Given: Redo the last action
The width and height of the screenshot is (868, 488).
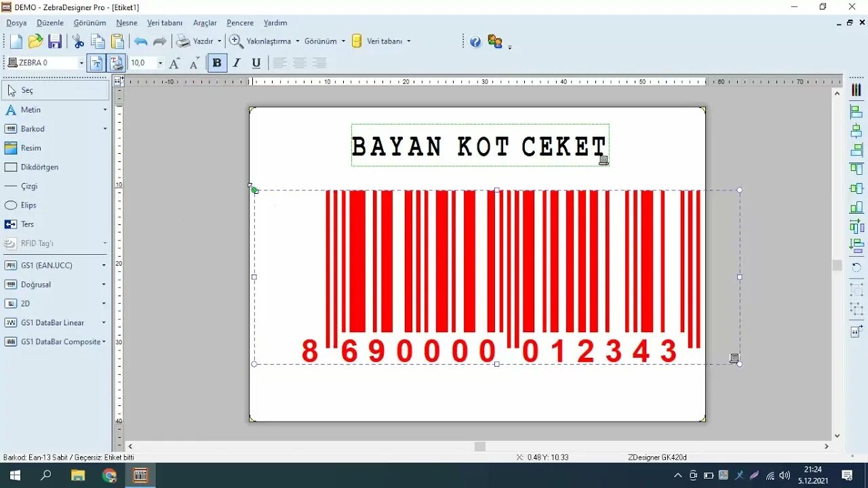Looking at the screenshot, I should tap(159, 41).
